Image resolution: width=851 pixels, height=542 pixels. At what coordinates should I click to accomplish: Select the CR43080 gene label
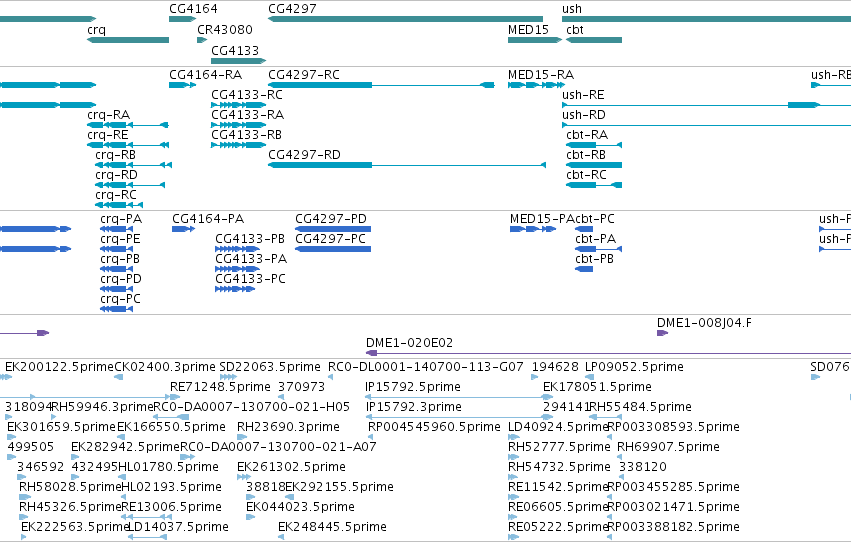(x=225, y=30)
